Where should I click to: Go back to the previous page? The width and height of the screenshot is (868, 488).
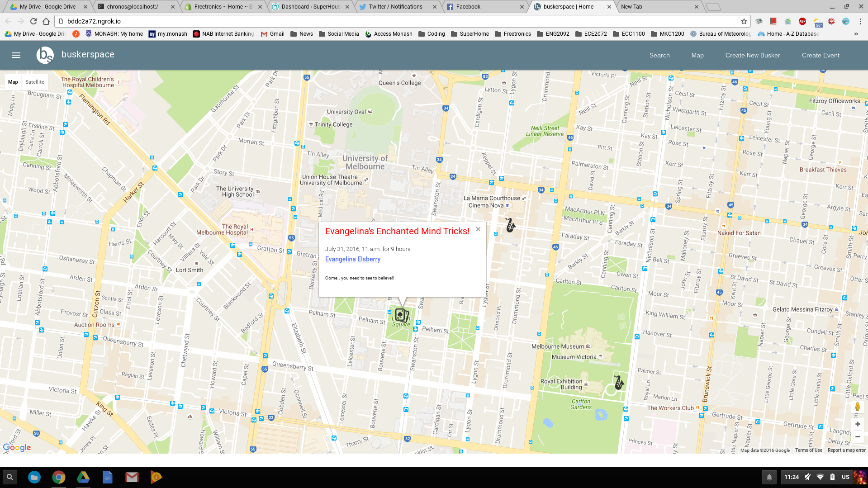[8, 21]
